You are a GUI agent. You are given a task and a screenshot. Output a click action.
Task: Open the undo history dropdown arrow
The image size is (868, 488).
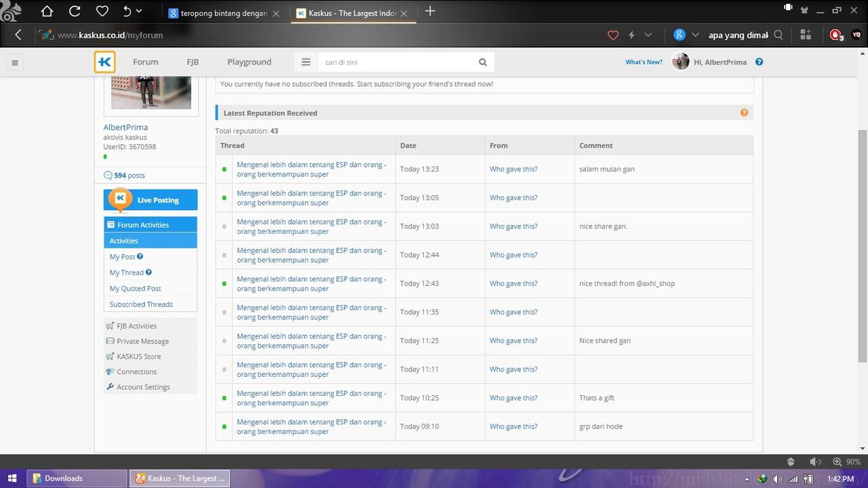coord(140,11)
